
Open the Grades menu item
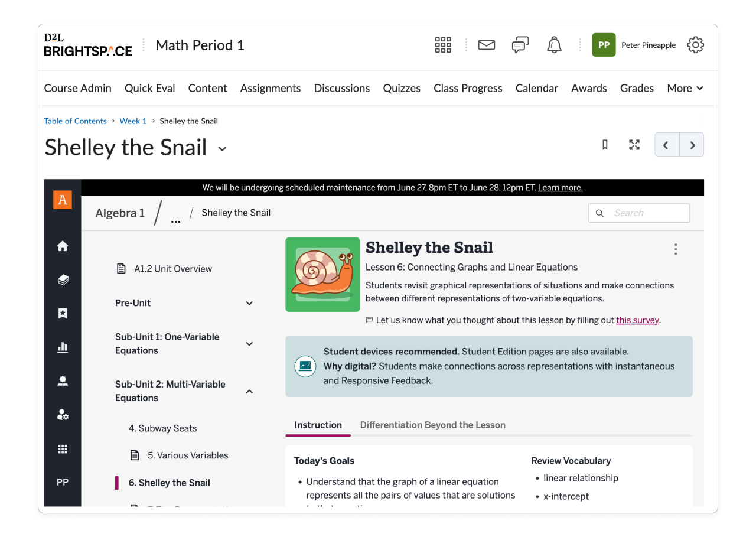coord(637,88)
